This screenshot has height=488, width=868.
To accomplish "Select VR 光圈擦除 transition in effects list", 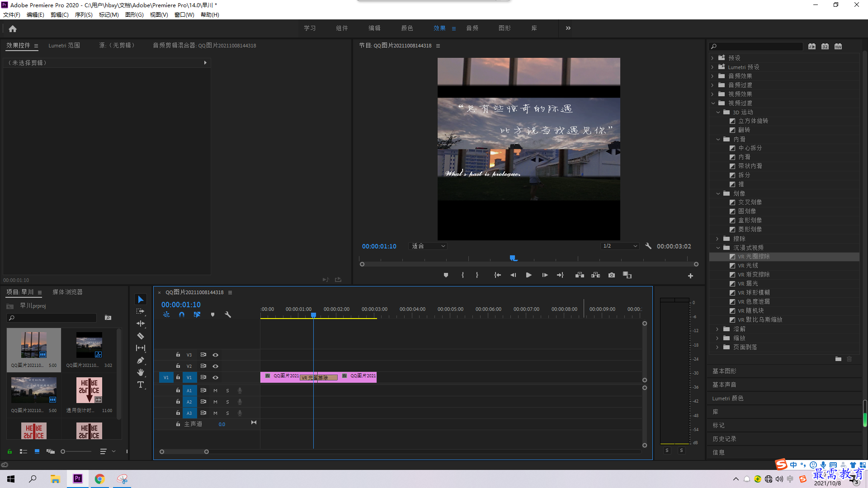I will click(784, 257).
